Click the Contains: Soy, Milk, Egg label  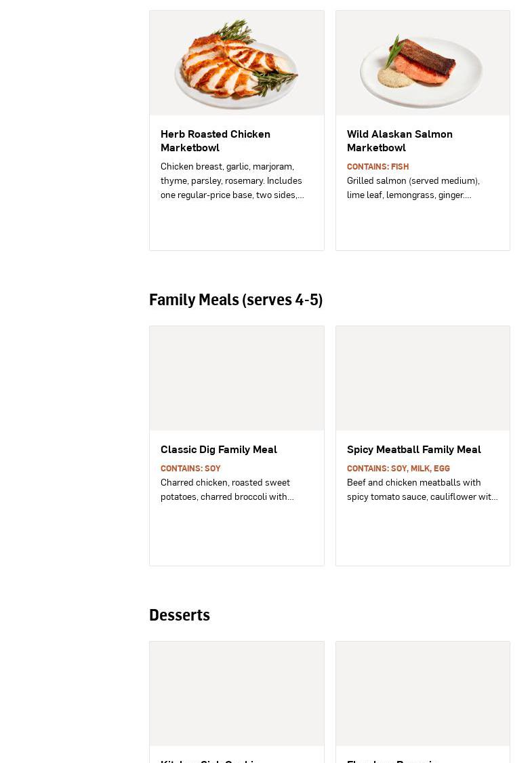click(x=398, y=469)
